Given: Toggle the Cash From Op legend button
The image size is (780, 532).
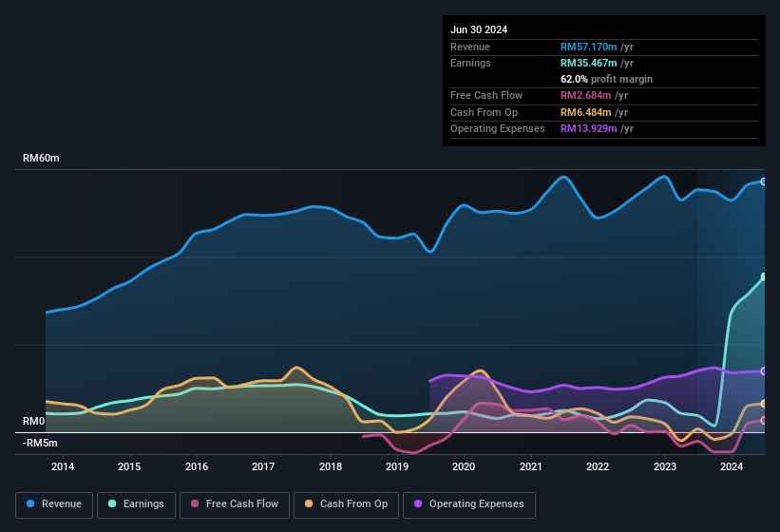Looking at the screenshot, I should (346, 504).
